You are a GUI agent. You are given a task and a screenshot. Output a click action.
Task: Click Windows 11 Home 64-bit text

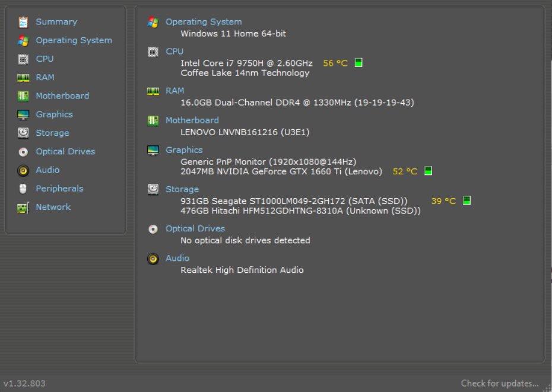[233, 34]
